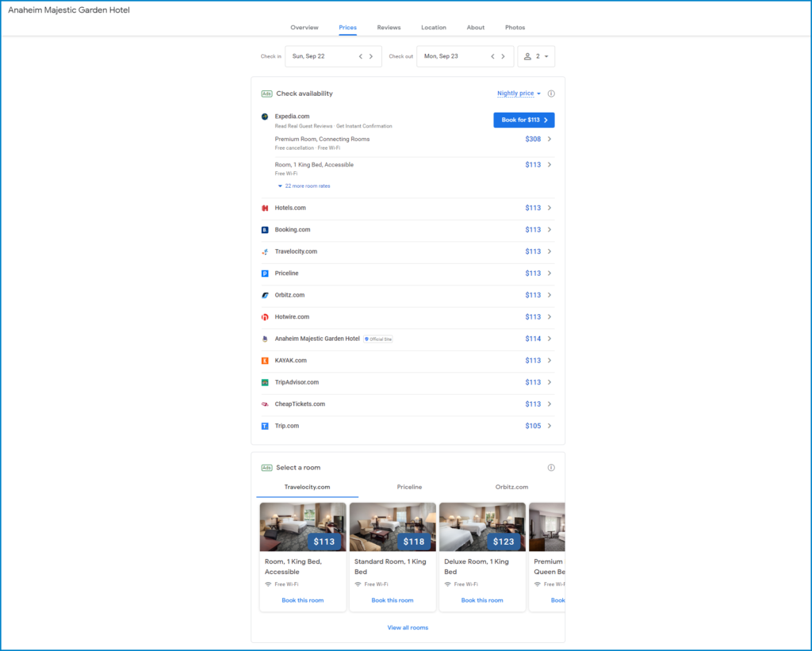Open the $118 standard room photo

point(393,527)
